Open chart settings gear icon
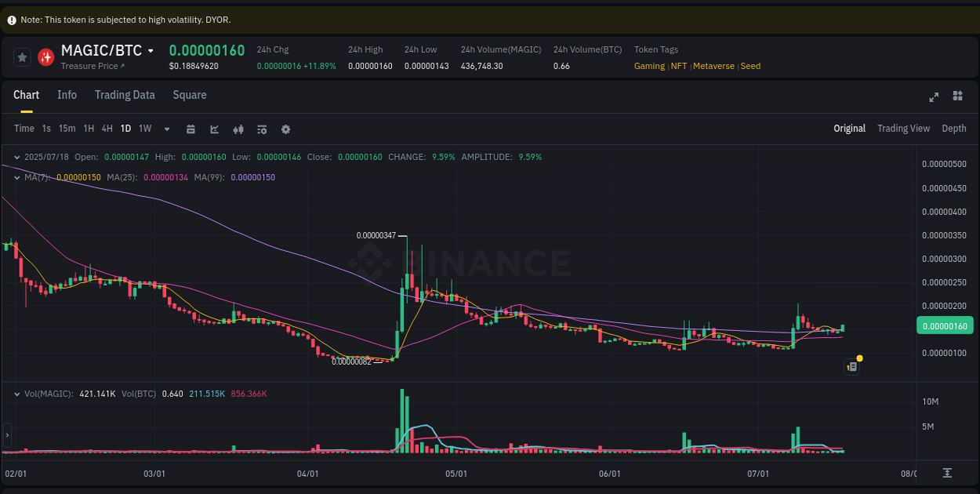 [285, 129]
